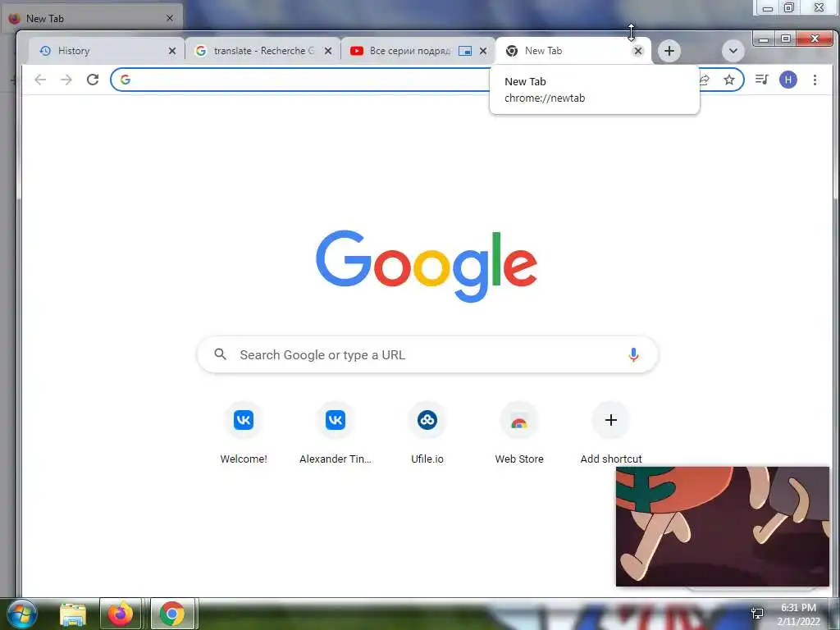Image resolution: width=840 pixels, height=630 pixels.
Task: Bookmark this tab with star icon
Action: [x=729, y=80]
